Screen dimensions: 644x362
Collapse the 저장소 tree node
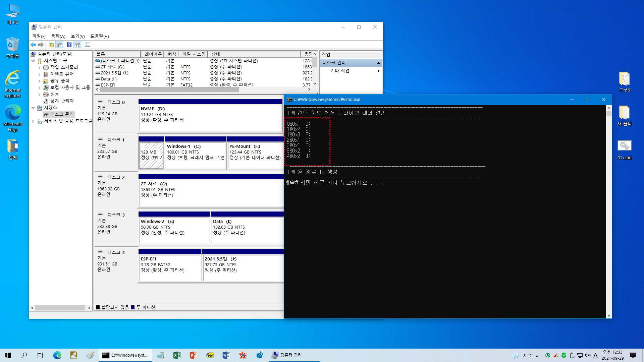click(x=33, y=108)
